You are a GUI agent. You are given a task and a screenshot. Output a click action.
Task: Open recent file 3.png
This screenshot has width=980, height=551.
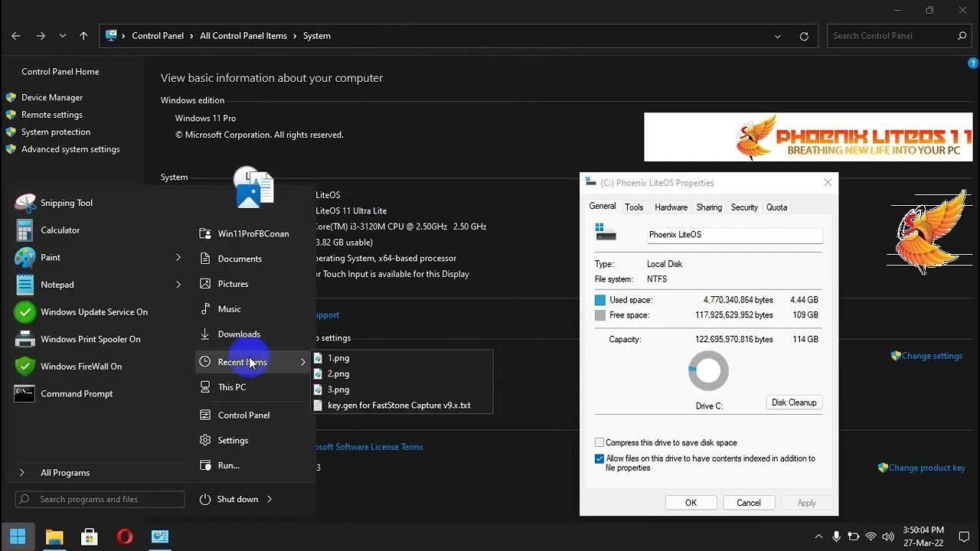click(338, 390)
